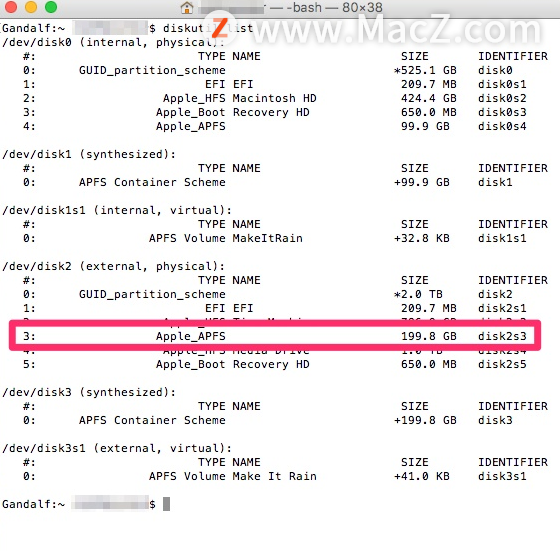Click the "disk0s1" identifier
560x551 pixels.
pos(502,84)
